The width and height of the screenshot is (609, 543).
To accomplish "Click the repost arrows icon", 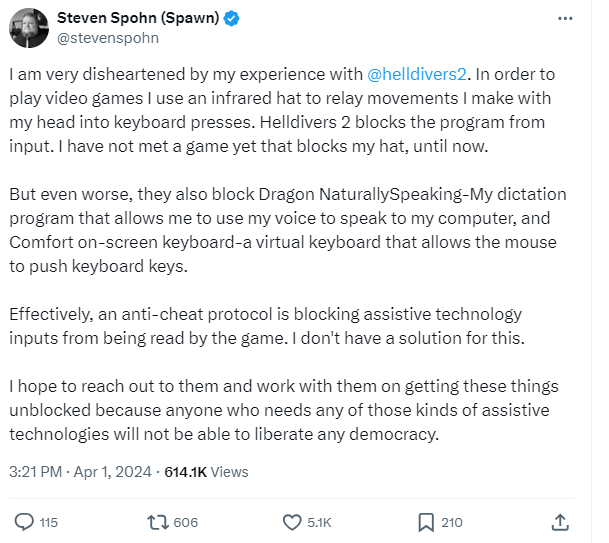I will (x=157, y=522).
